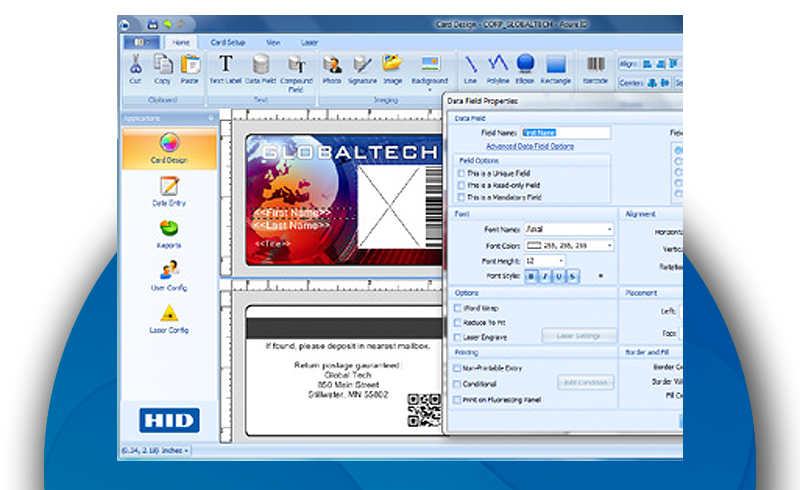
Task: Toggle Italic font style
Action: 545,276
